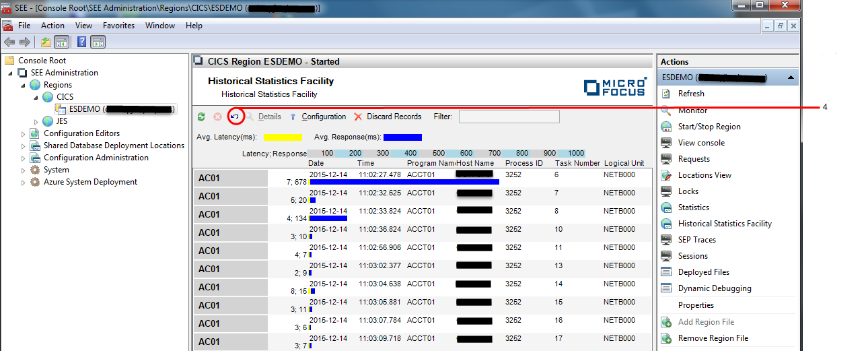868x351 pixels.
Task: Collapse the Regions tree node arrow
Action: [x=24, y=85]
